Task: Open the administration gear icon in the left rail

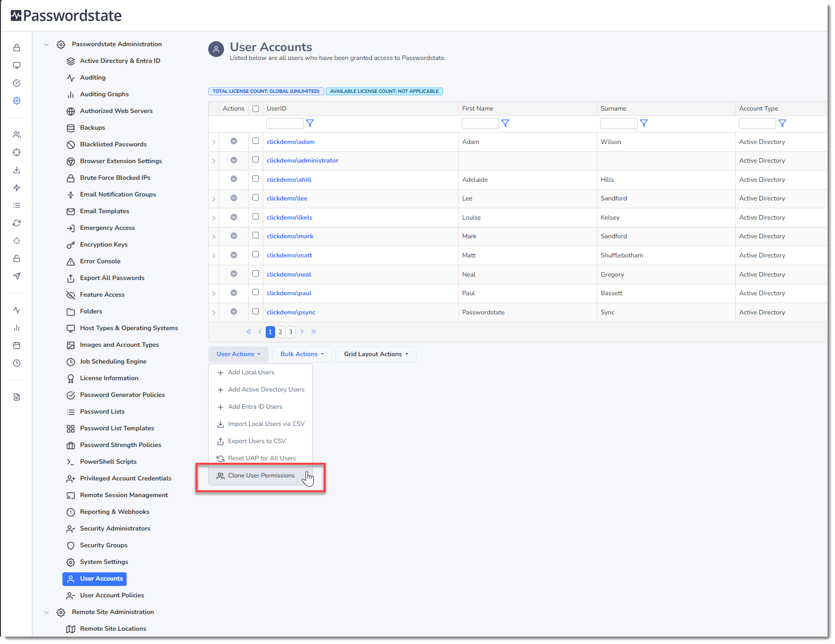Action: pyautogui.click(x=17, y=101)
